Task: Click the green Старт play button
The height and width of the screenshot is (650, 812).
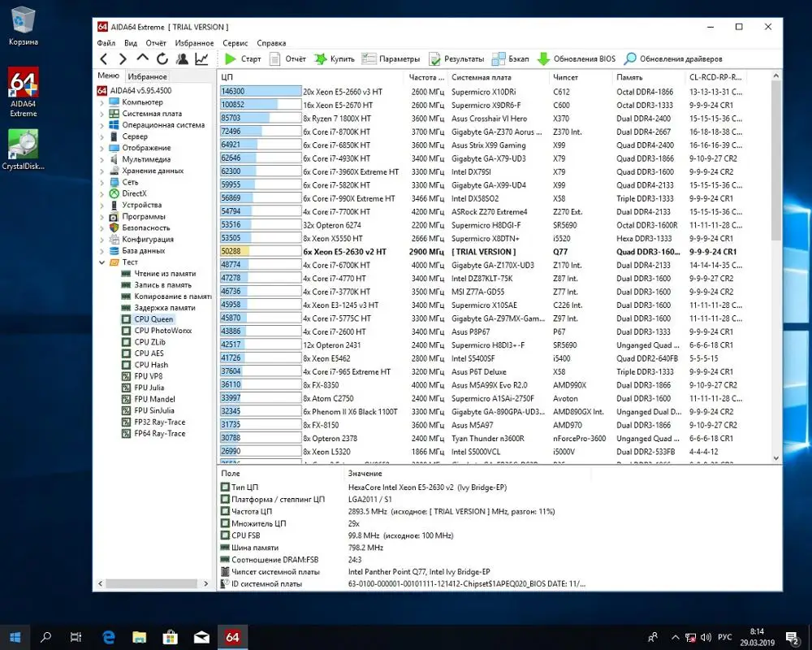Action: click(231, 59)
